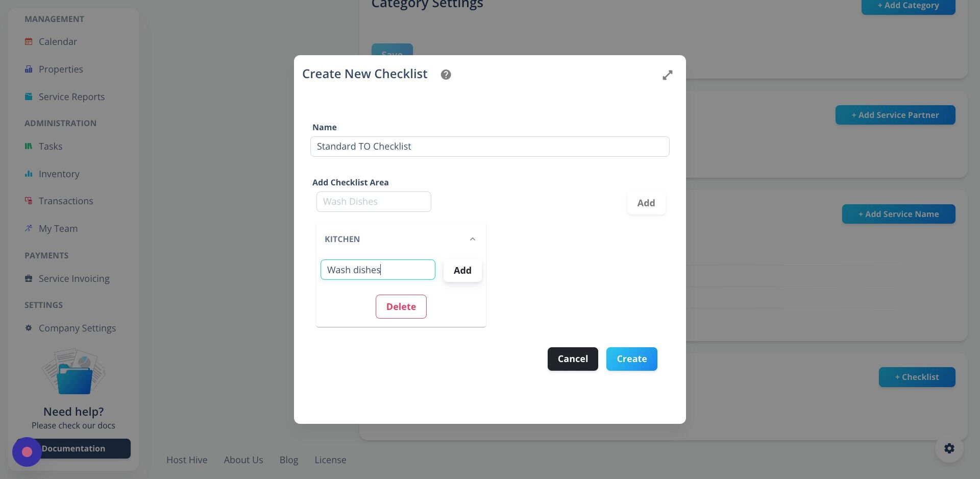Click the Add Checklist Area text field

pos(374,202)
